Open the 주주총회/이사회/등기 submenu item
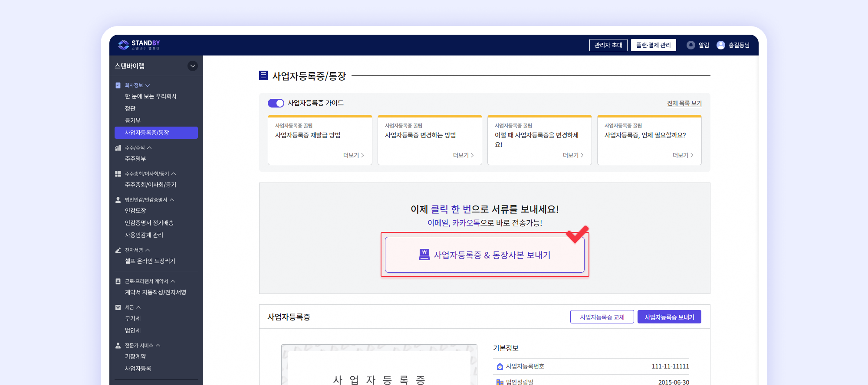 [151, 185]
